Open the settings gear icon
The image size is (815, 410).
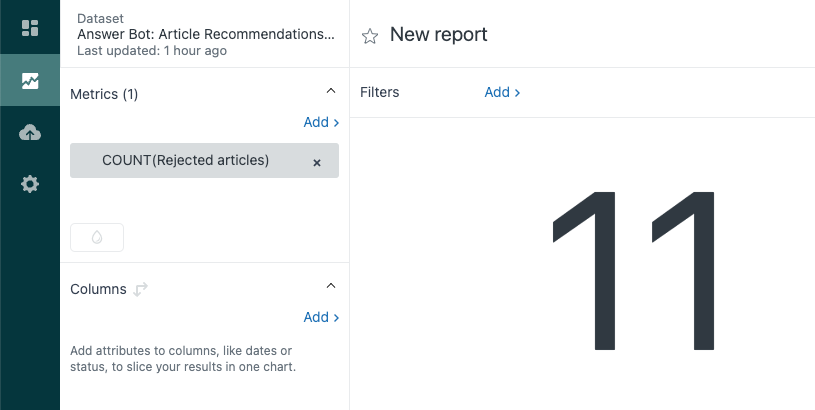point(30,184)
